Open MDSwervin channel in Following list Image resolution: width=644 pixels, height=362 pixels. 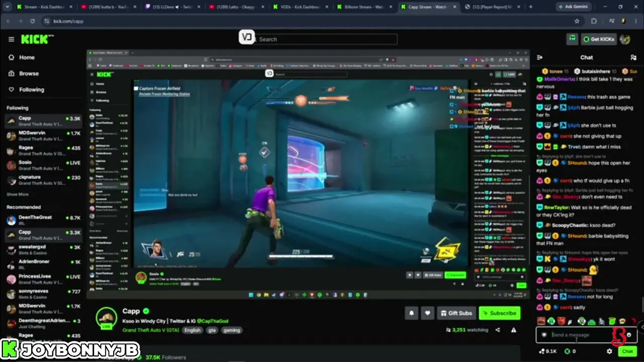tap(43, 136)
